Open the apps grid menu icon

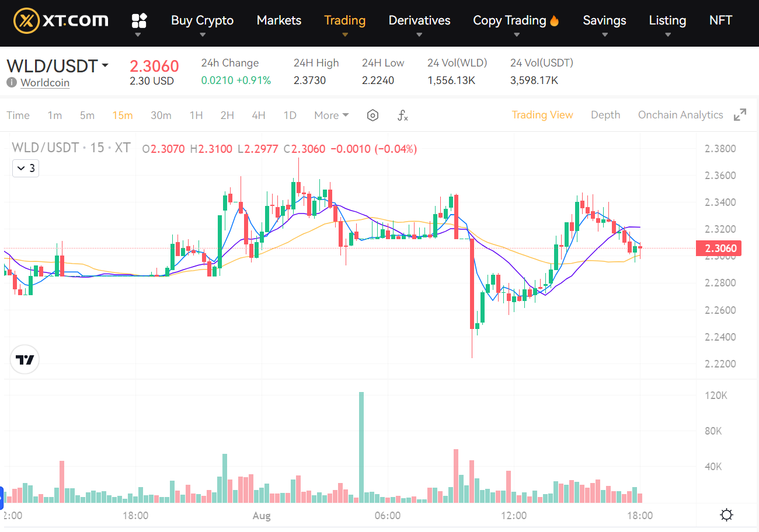click(x=139, y=21)
